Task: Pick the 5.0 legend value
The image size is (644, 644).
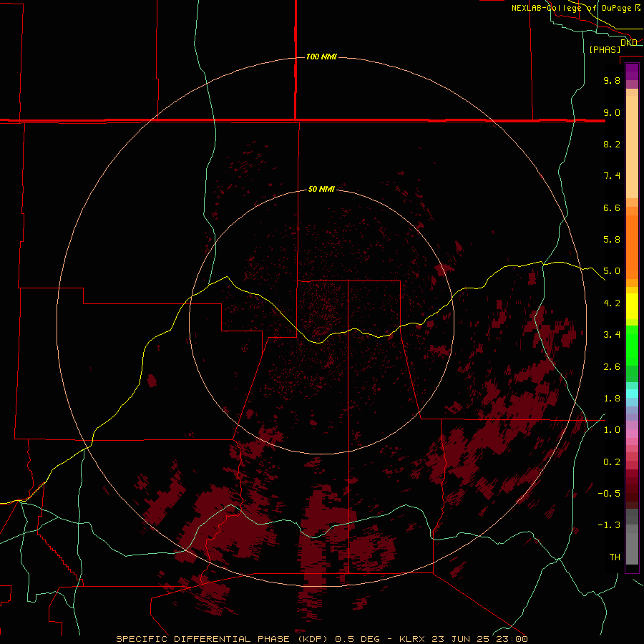Action: [x=612, y=271]
